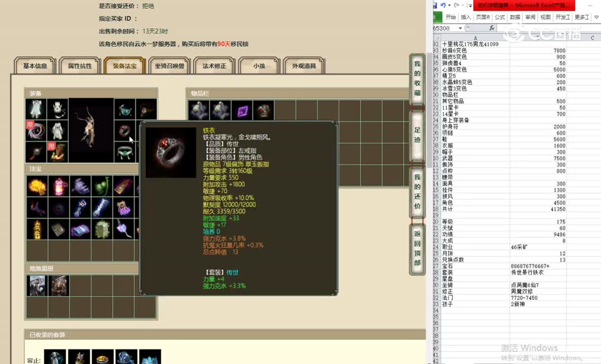
Task: Open the 审阅 ribbon tab in Excel
Action: [x=531, y=17]
